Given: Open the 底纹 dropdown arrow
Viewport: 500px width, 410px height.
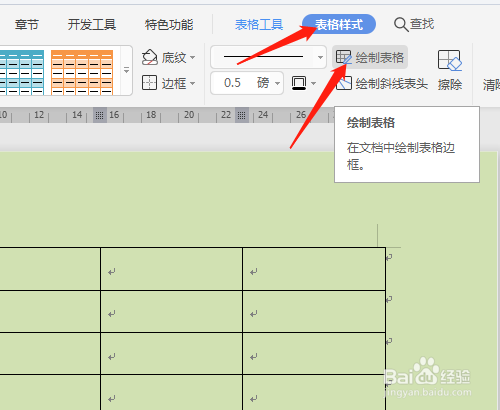Looking at the screenshot, I should coord(192,58).
